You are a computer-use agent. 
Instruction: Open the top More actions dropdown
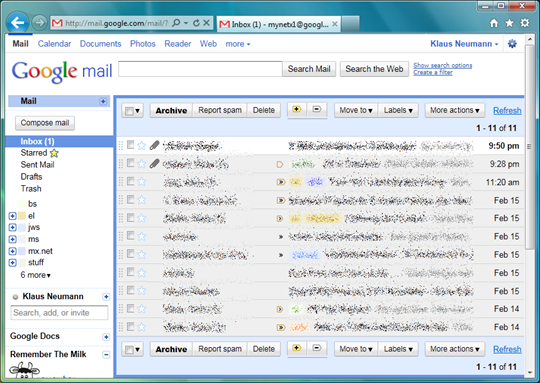[455, 110]
